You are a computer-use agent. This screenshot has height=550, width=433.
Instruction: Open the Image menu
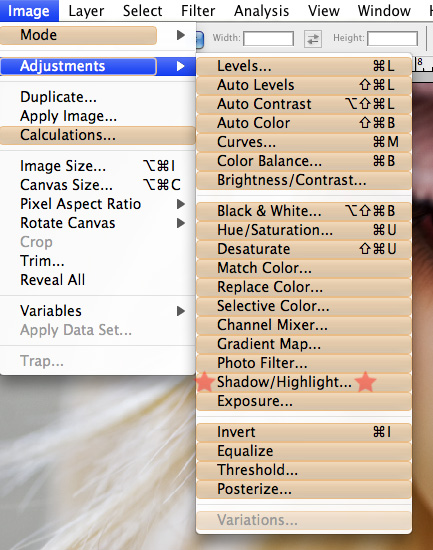(29, 11)
